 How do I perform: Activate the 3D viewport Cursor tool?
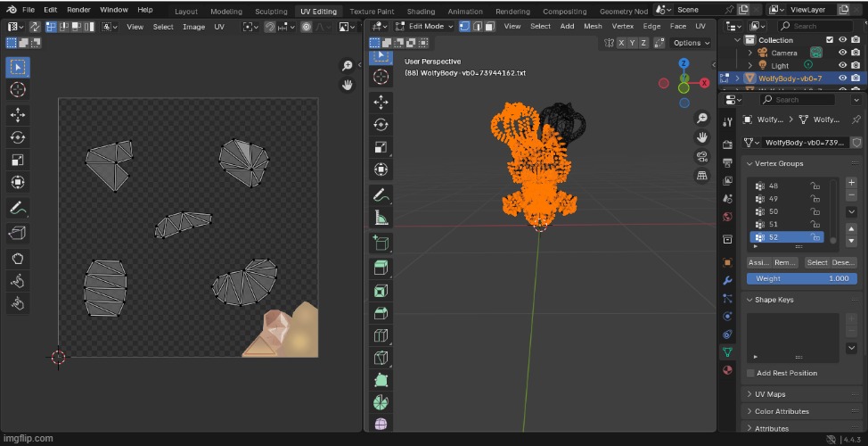[381, 77]
